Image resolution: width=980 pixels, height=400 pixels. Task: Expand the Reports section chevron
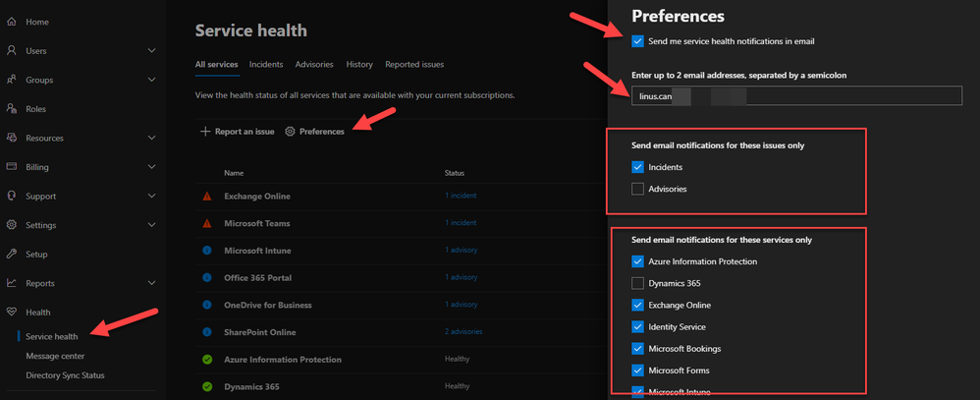pos(151,283)
